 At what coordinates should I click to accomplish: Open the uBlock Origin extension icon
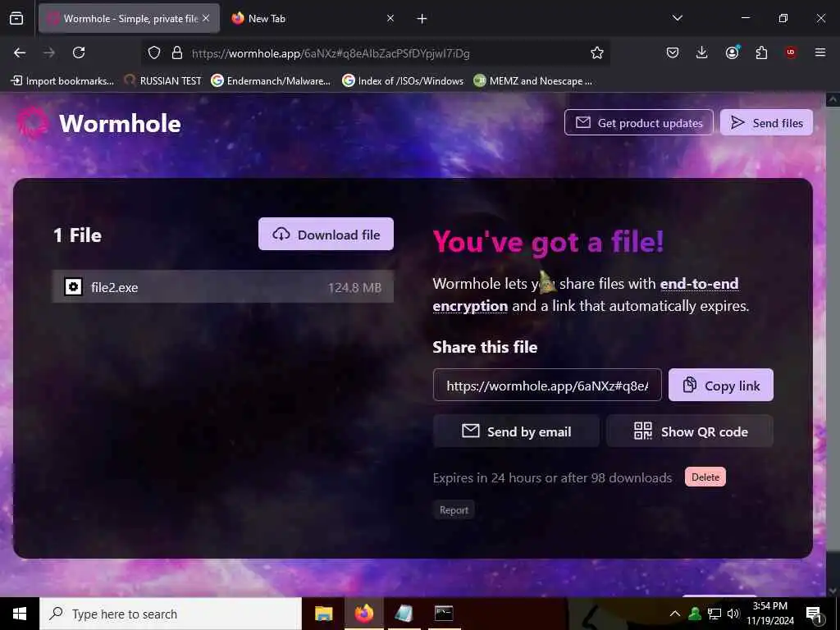pos(791,52)
